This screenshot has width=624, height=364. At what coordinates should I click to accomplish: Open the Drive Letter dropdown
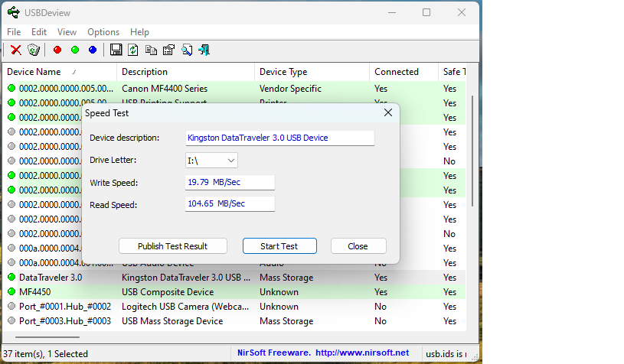click(x=211, y=161)
